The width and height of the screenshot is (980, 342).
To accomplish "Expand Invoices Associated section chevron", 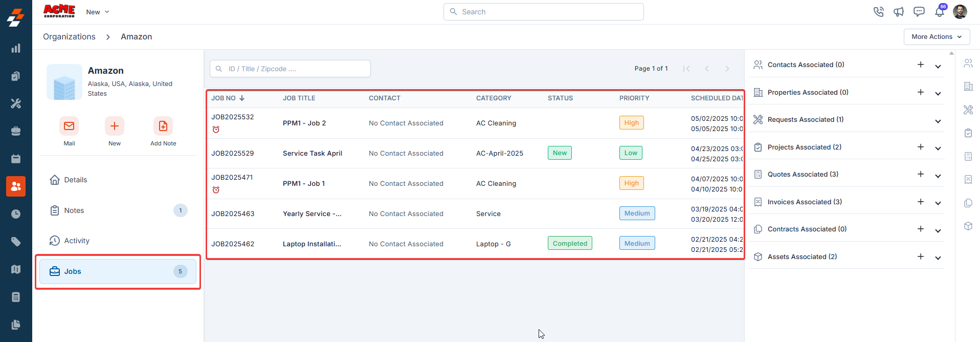I will (938, 203).
